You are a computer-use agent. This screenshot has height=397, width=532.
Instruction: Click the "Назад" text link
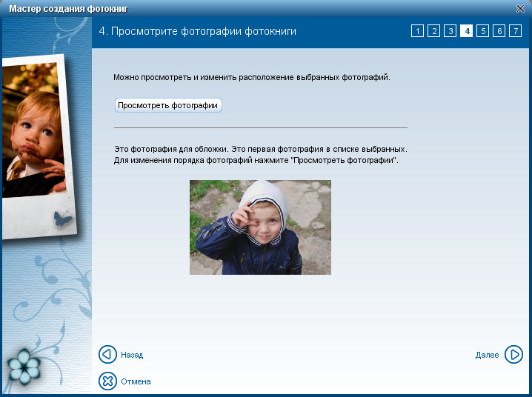coord(132,356)
